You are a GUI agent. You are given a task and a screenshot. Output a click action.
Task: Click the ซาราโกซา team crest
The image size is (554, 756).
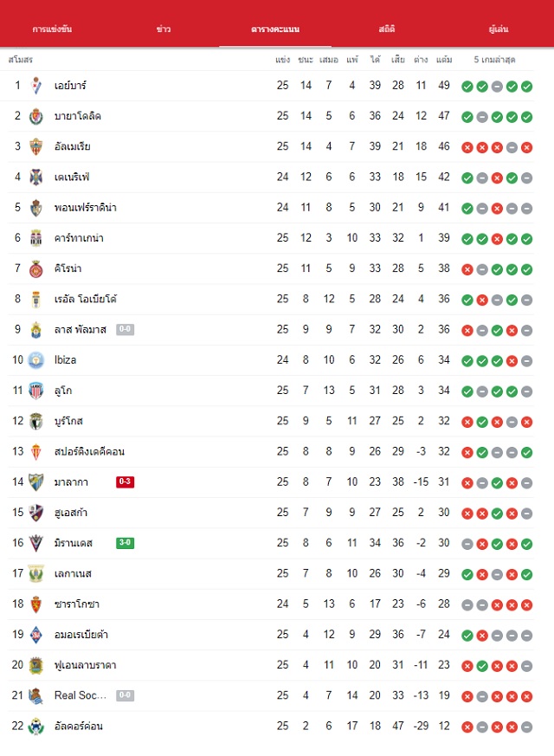36,604
